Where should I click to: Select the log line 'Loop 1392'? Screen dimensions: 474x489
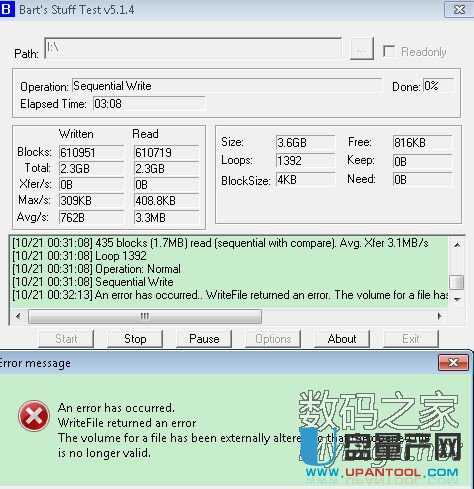click(79, 256)
